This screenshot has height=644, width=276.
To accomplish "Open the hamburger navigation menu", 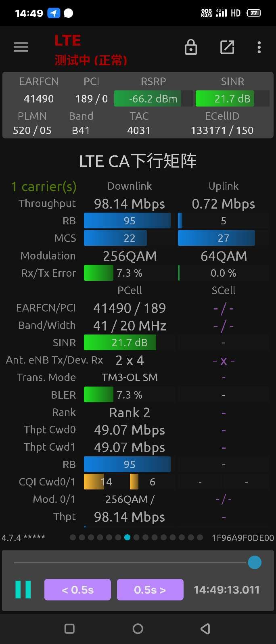I will [21, 47].
